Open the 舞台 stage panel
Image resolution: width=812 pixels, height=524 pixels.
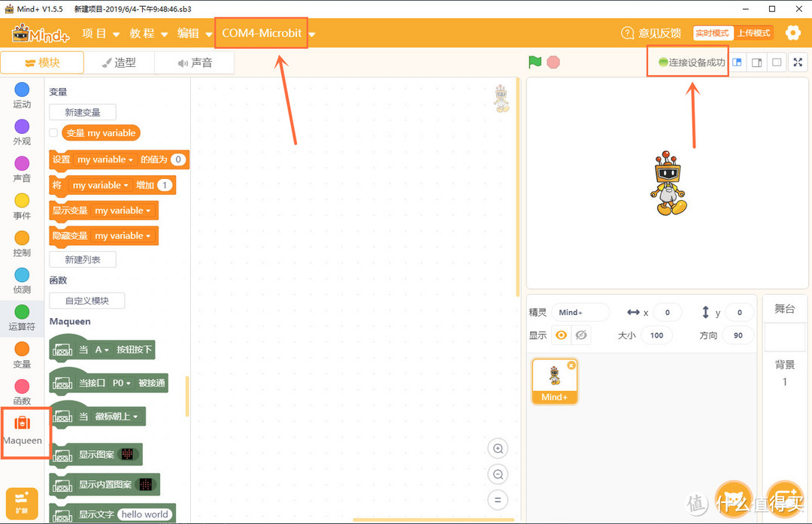[784, 309]
